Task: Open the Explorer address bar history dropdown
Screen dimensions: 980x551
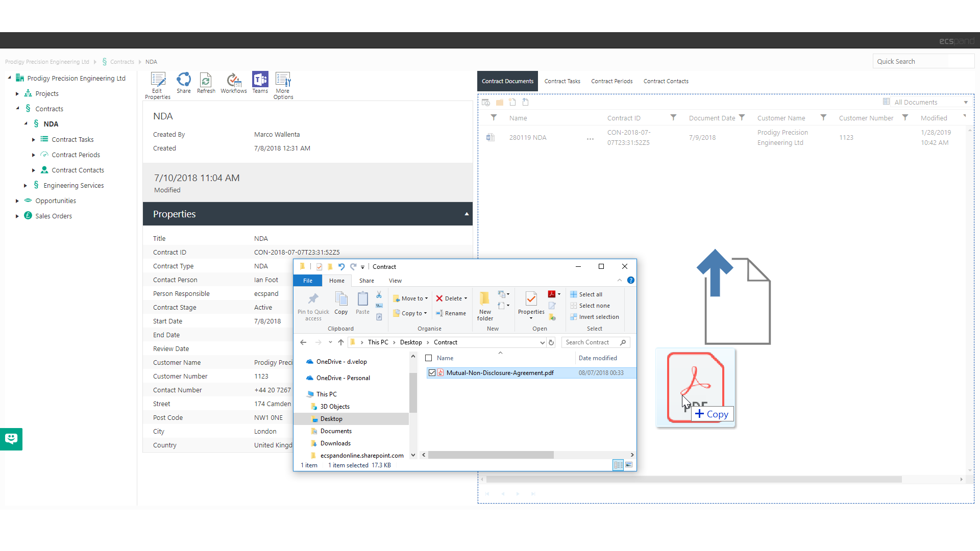Action: tap(542, 342)
